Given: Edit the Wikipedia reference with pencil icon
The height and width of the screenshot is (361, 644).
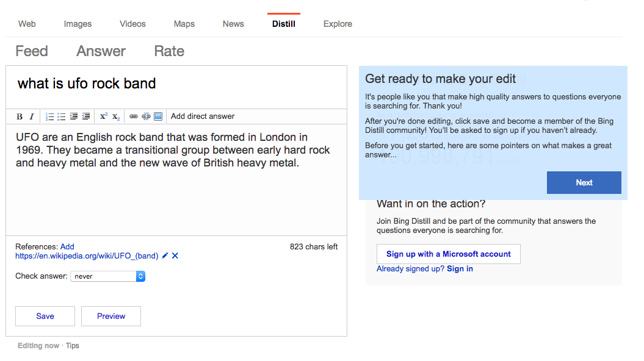Looking at the screenshot, I should (x=165, y=256).
